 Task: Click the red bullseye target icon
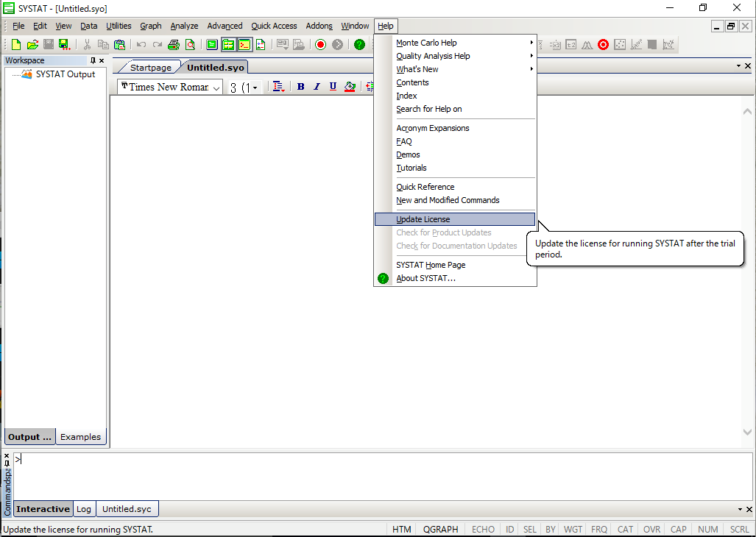[x=603, y=45]
